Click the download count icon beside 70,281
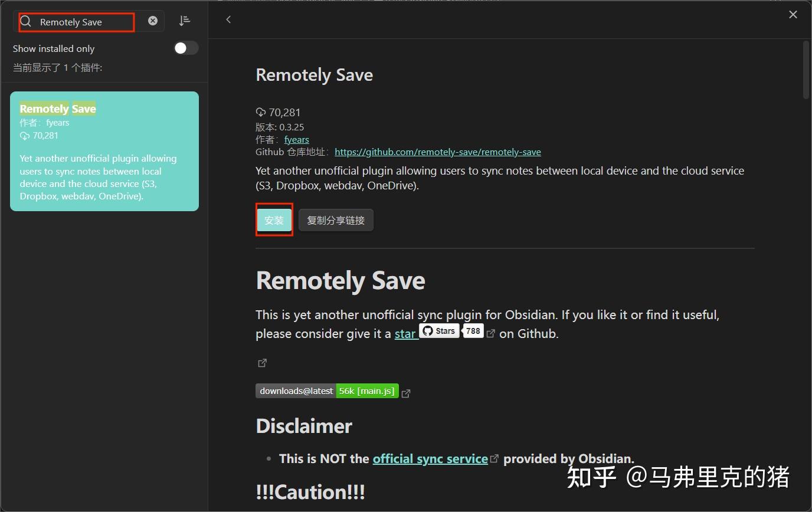The height and width of the screenshot is (512, 812). click(260, 112)
